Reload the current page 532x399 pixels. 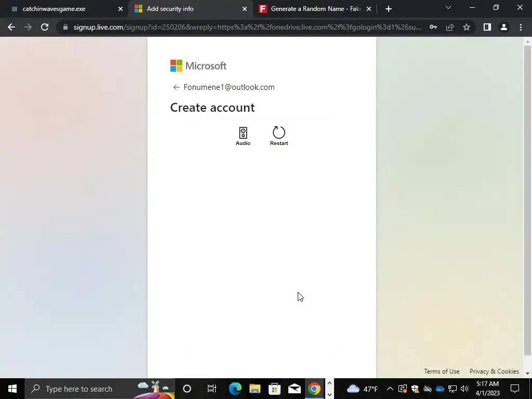pos(45,27)
